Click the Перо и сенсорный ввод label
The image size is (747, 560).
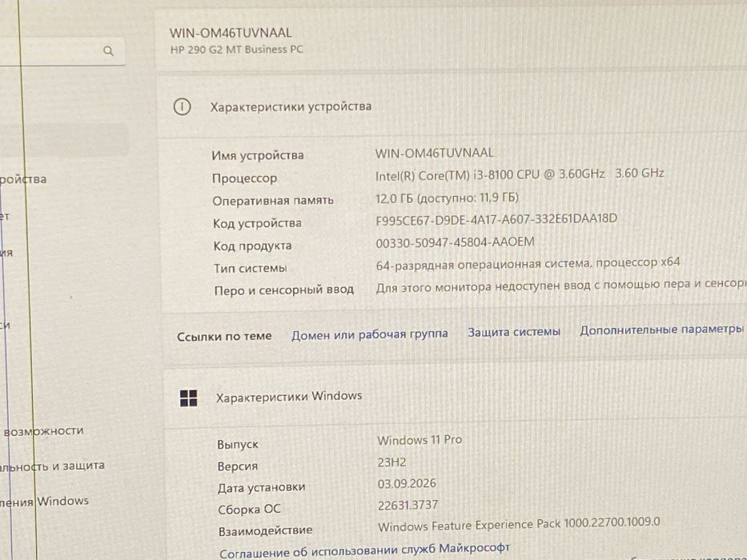click(x=284, y=290)
